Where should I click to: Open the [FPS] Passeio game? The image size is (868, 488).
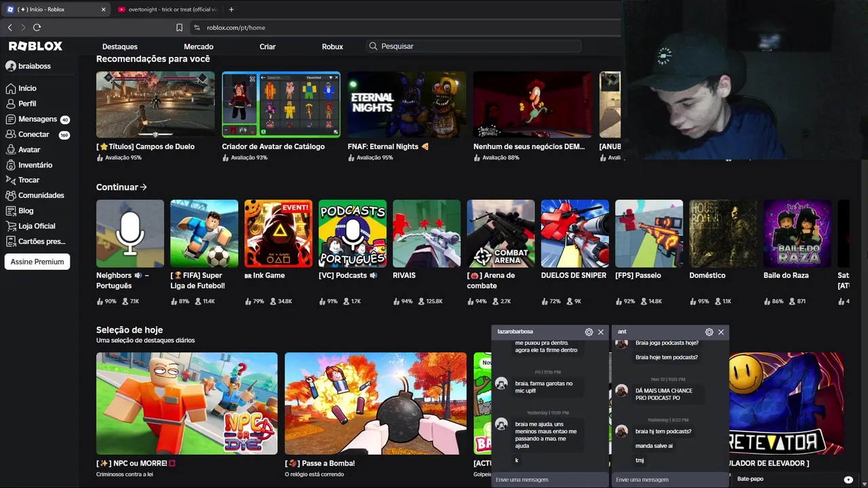click(649, 233)
